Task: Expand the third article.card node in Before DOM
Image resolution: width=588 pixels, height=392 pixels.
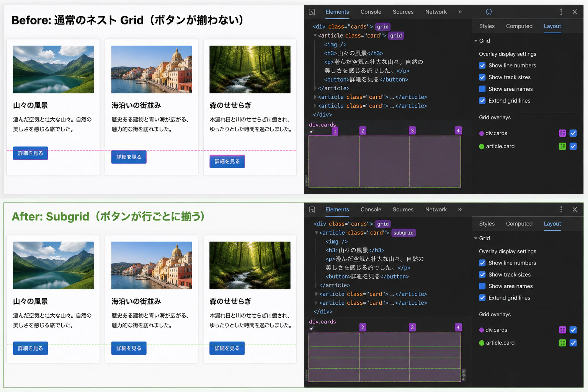Action: (315, 106)
